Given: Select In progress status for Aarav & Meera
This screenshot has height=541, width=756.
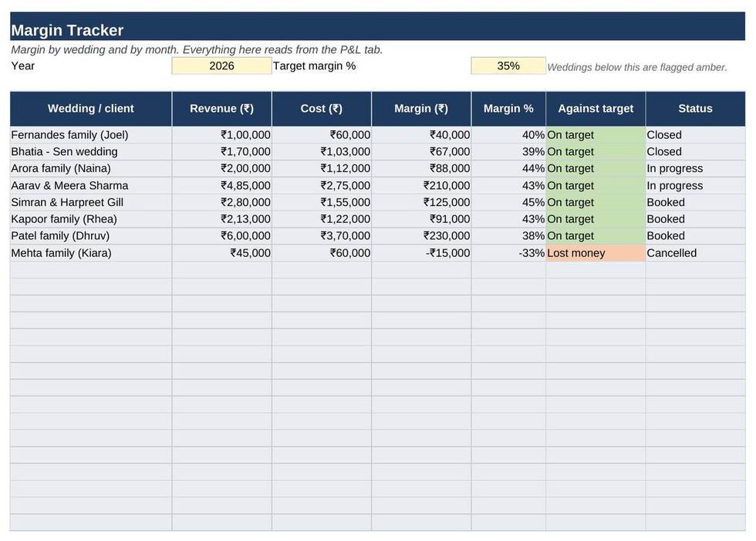Looking at the screenshot, I should 695,186.
